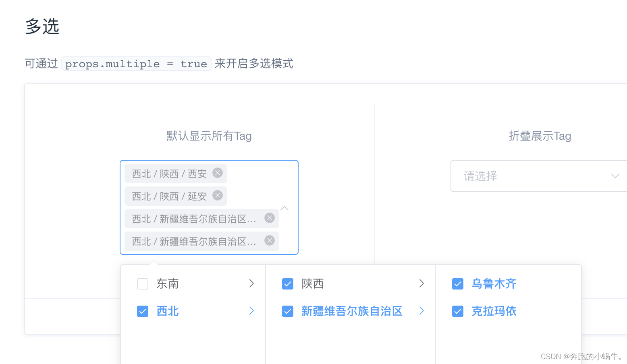
Task: Click the 多选 heading
Action: coord(42,27)
